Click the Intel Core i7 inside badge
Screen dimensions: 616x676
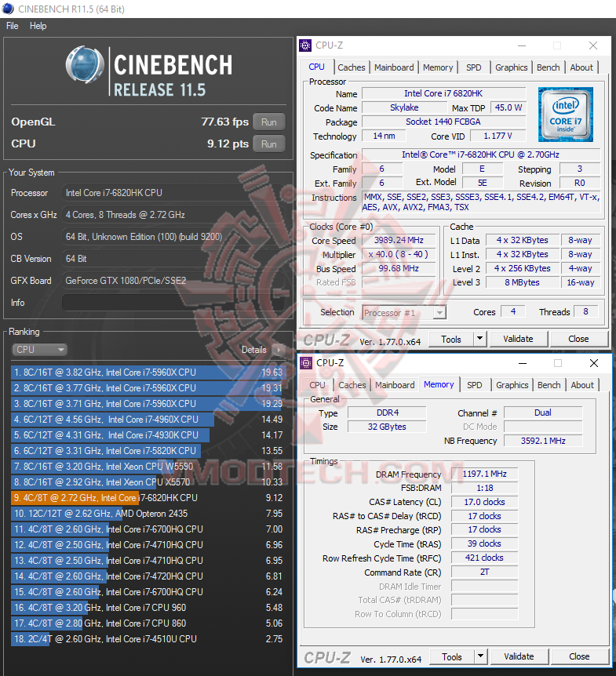point(566,114)
